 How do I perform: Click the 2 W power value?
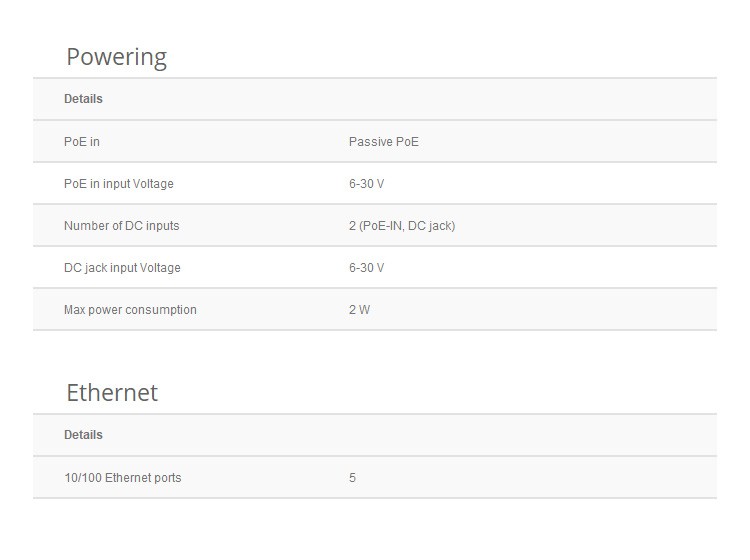pyautogui.click(x=359, y=310)
